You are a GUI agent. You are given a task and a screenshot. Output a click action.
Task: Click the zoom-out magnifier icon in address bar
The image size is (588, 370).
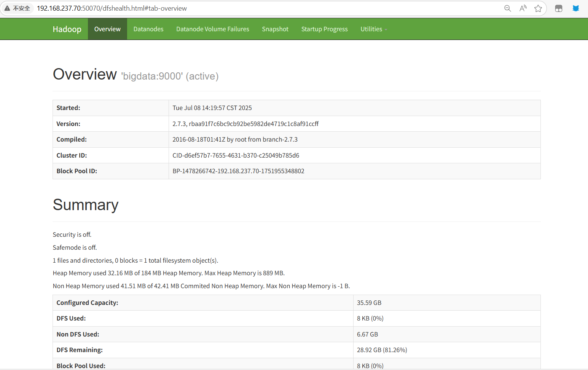(x=508, y=8)
